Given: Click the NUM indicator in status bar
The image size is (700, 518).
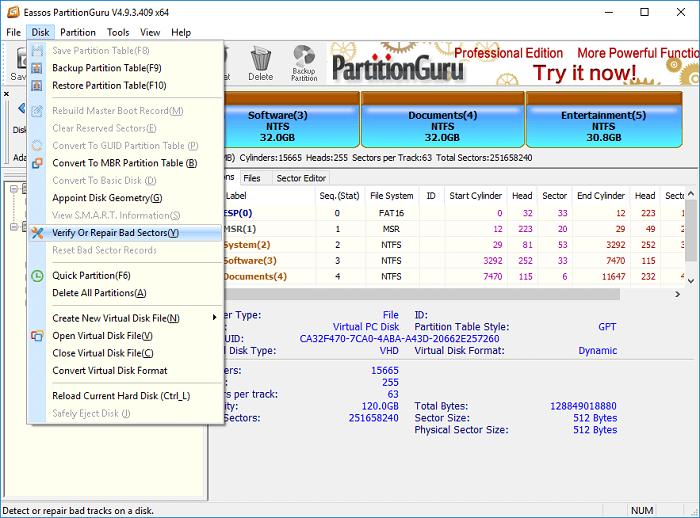Looking at the screenshot, I should 642,510.
